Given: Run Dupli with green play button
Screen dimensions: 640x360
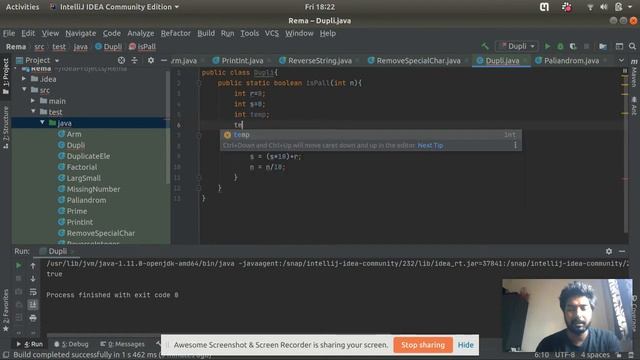Looking at the screenshot, I should click(x=548, y=46).
